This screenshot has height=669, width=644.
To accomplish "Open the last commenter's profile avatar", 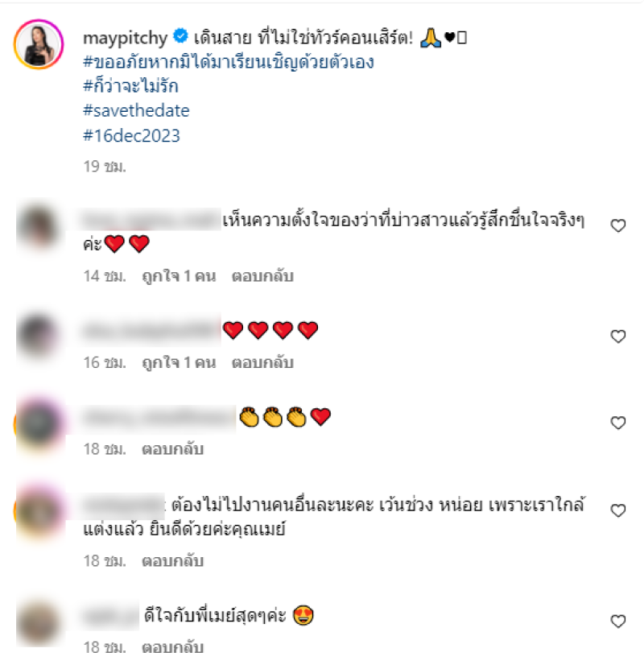I will click(x=39, y=623).
